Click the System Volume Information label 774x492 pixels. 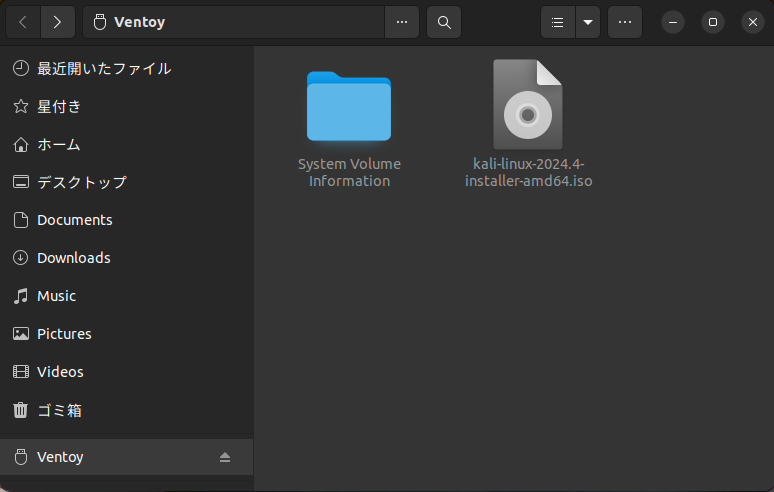point(349,172)
